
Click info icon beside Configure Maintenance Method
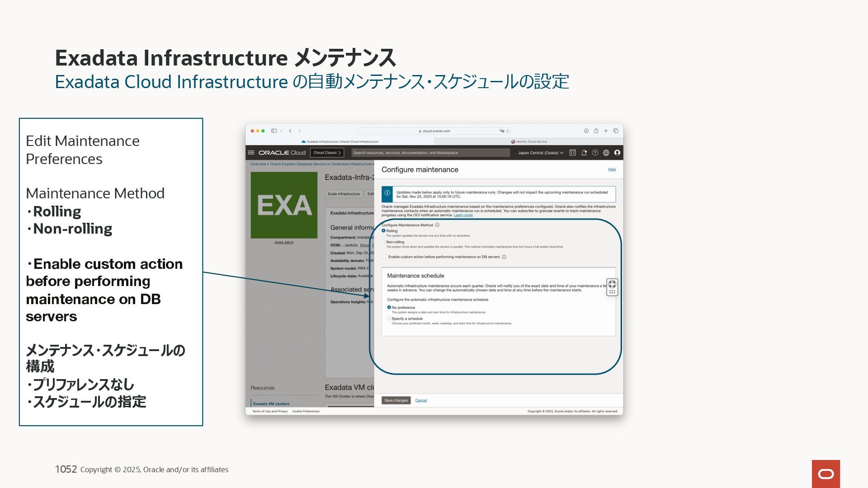point(437,225)
